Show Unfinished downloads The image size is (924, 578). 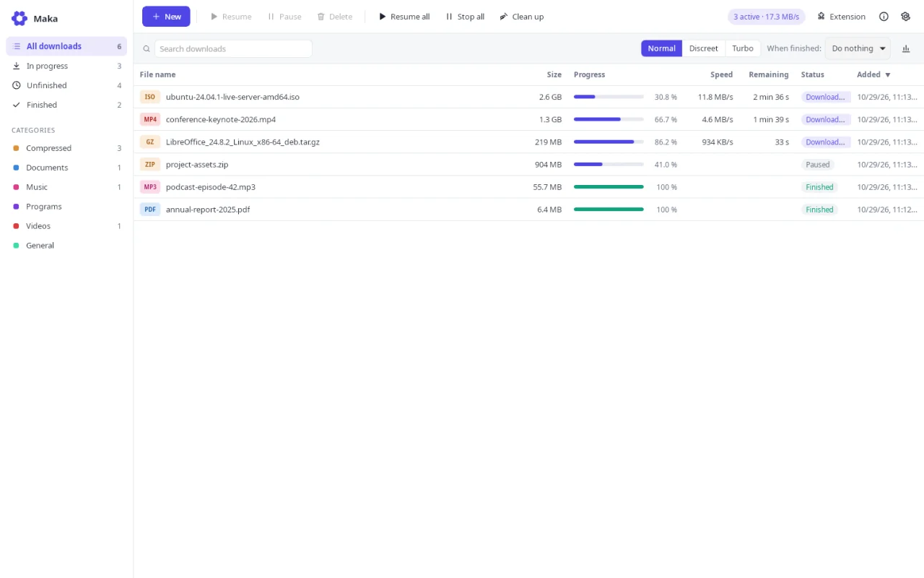(x=66, y=85)
